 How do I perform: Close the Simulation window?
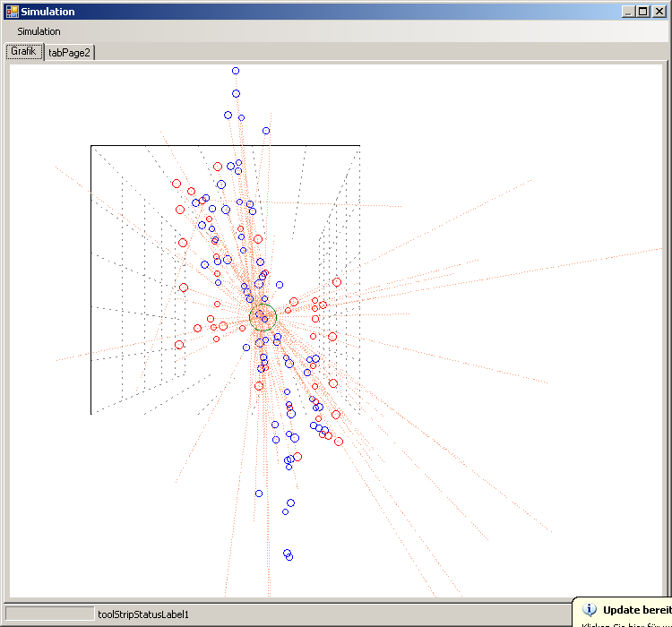(x=659, y=12)
